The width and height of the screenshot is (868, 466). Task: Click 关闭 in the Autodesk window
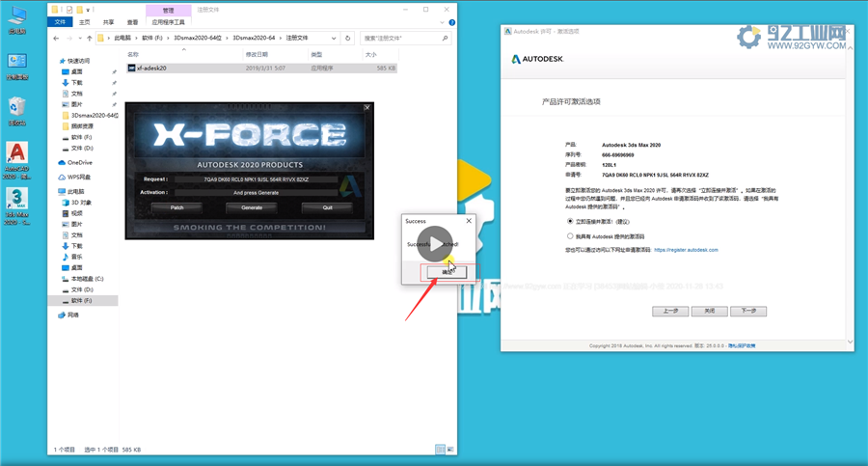point(709,312)
